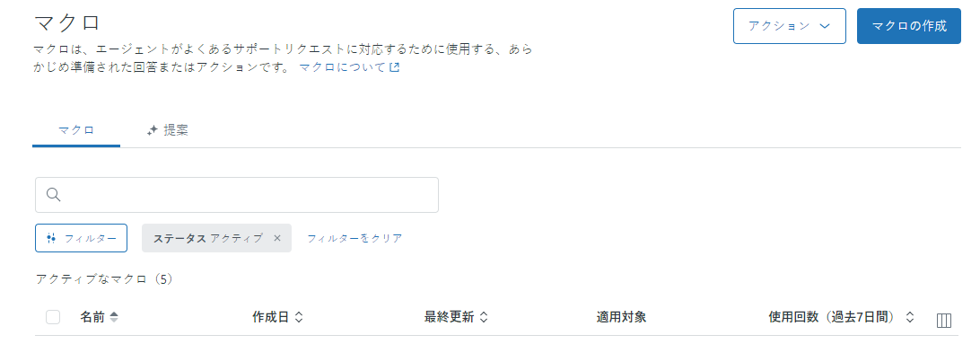The height and width of the screenshot is (344, 980).
Task: Click フィルターをクリア link
Action: point(354,238)
